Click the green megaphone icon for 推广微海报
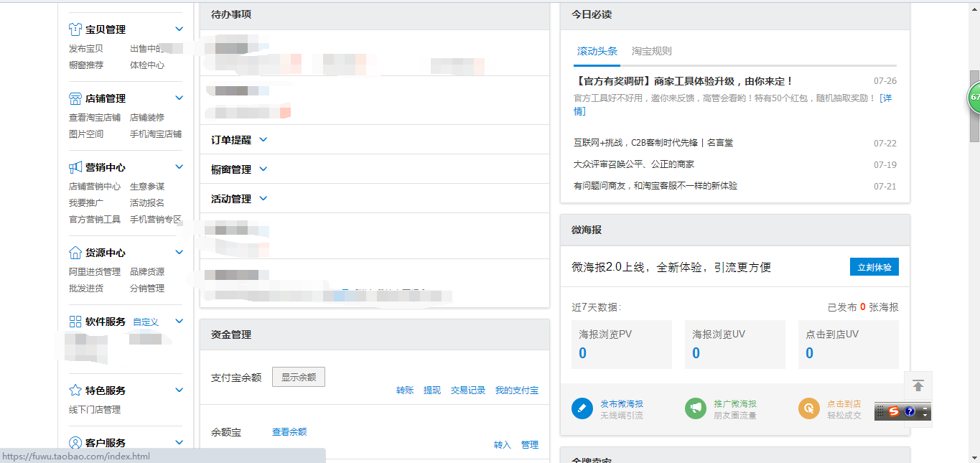Screen dimensions: 980x463 (696, 408)
